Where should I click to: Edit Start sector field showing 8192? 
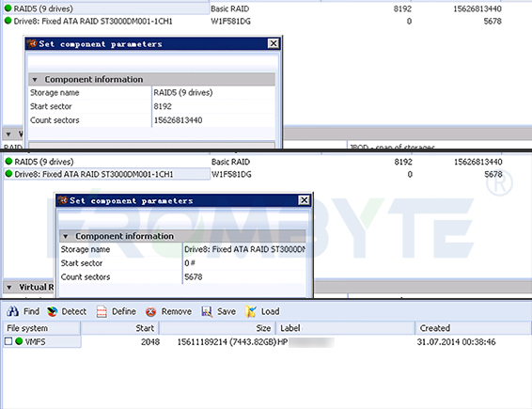213,106
